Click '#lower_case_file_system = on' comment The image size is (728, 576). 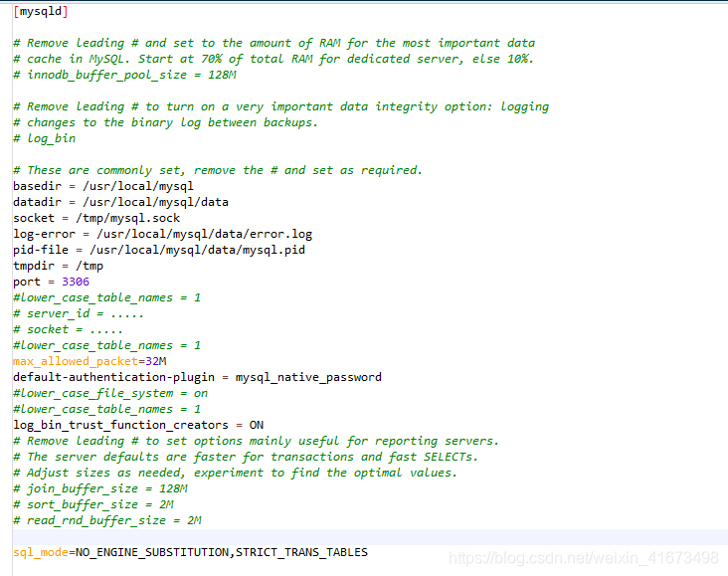tap(110, 393)
